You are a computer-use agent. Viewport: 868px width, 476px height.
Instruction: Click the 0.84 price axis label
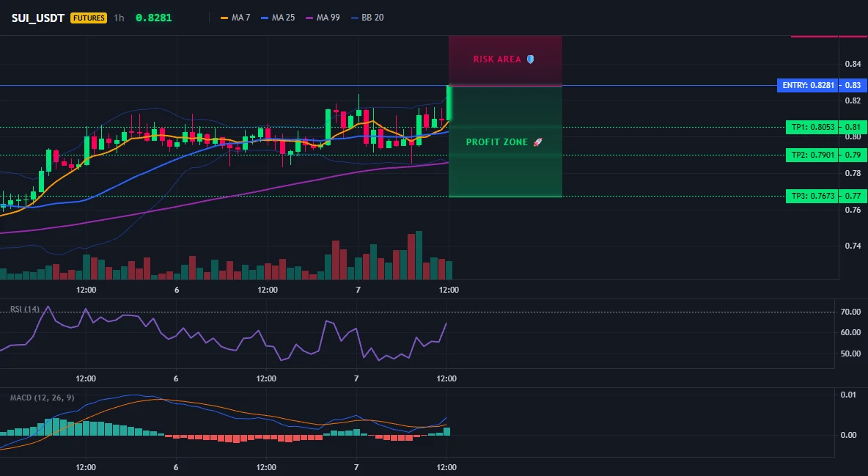pos(853,64)
